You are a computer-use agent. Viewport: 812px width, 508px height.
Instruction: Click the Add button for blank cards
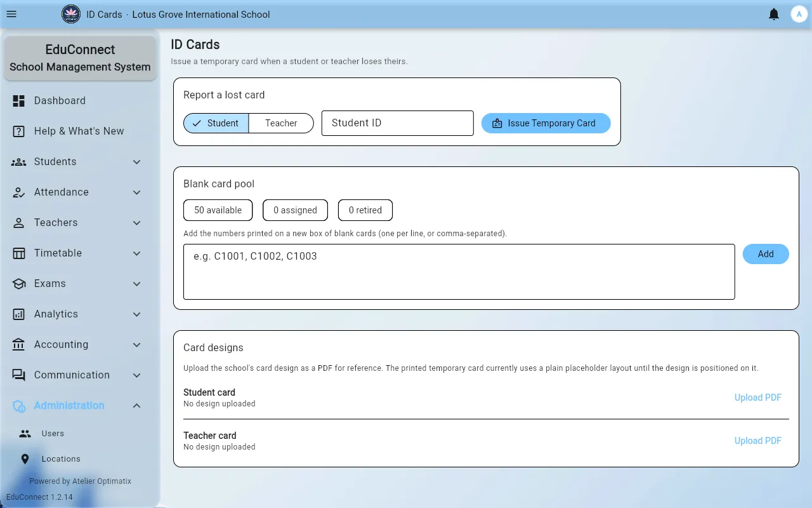766,254
